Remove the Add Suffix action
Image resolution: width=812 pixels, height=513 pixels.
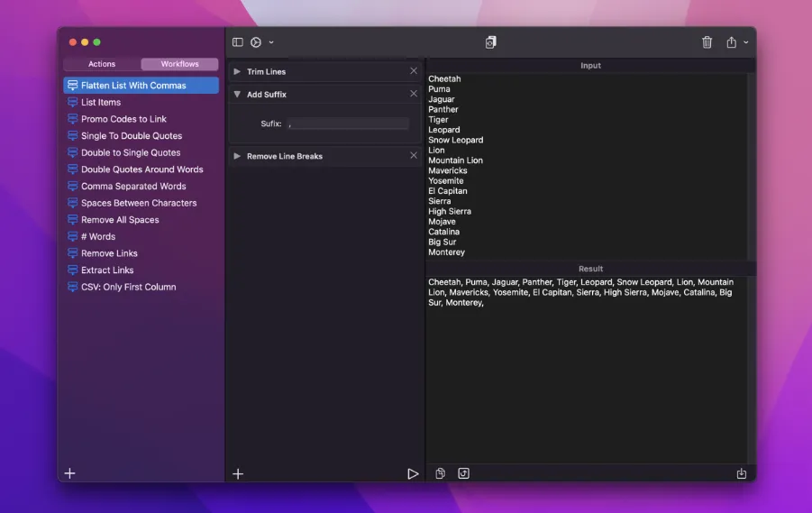pos(414,94)
